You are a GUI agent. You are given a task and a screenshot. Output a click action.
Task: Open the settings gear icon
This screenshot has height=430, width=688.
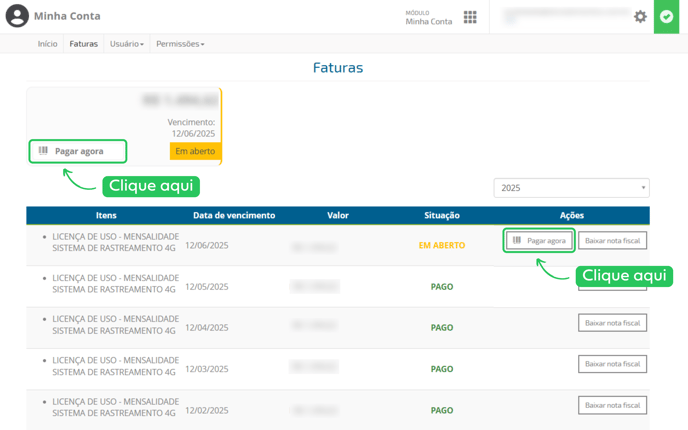[640, 17]
